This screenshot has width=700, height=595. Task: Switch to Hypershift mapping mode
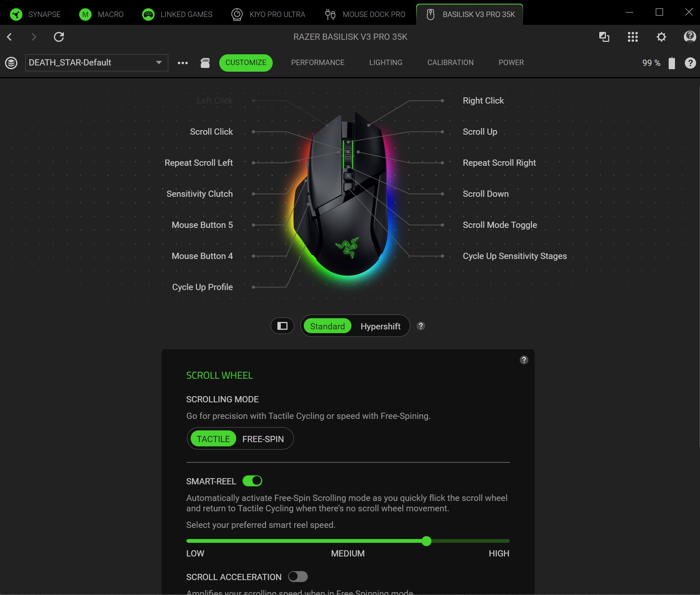coord(380,326)
